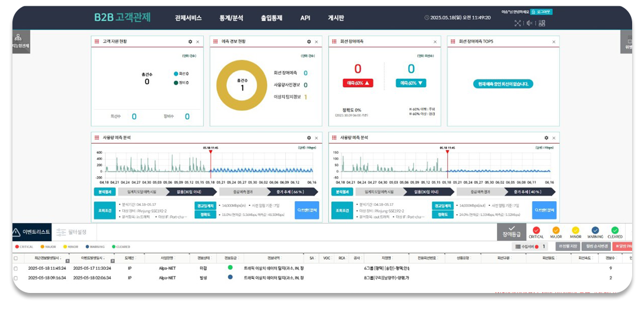Click 트렌드분석 button in right usage widget

pos(544,210)
